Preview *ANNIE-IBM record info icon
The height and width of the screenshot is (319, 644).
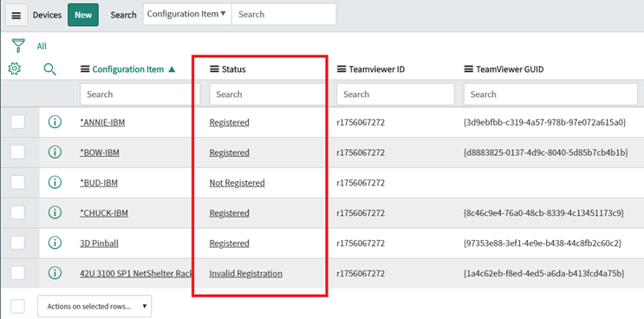point(55,122)
